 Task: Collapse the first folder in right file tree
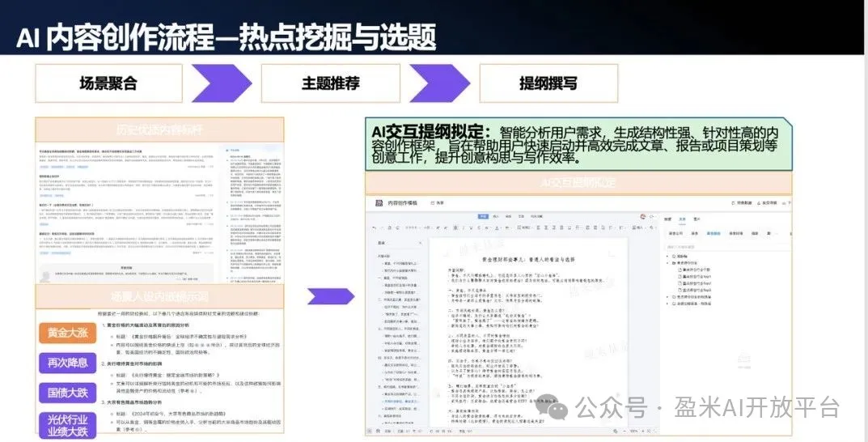tap(667, 263)
